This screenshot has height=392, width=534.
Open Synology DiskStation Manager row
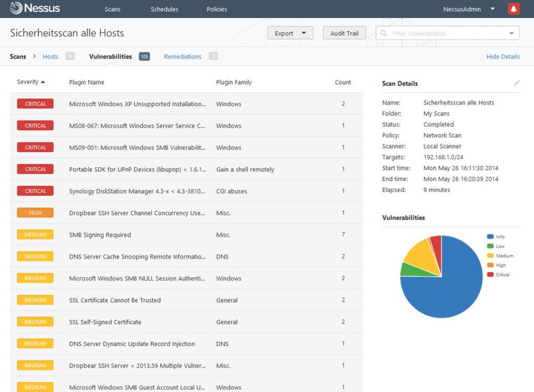tap(186, 191)
